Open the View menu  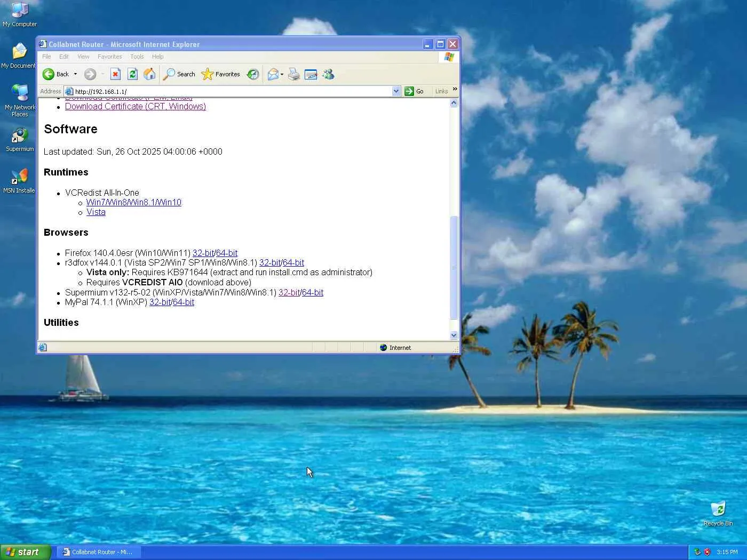(x=83, y=57)
